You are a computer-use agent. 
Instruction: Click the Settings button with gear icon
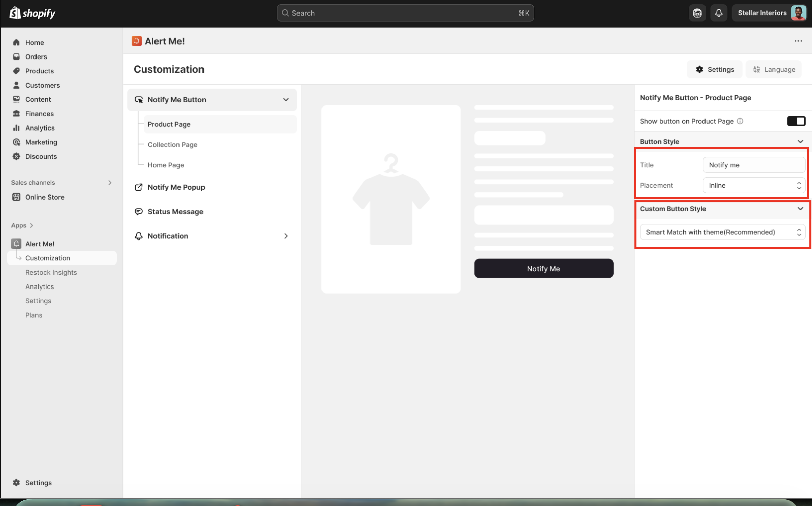click(x=715, y=69)
